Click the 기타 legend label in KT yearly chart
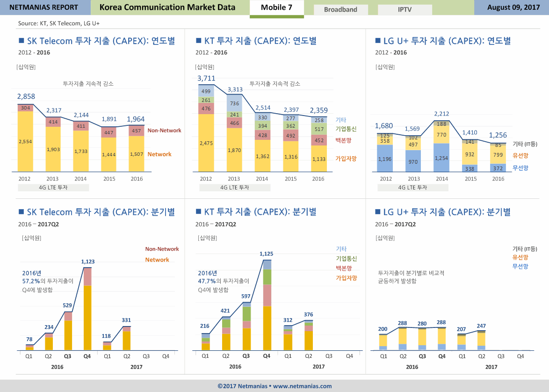Screen dimensions: 549x392 click(341, 120)
